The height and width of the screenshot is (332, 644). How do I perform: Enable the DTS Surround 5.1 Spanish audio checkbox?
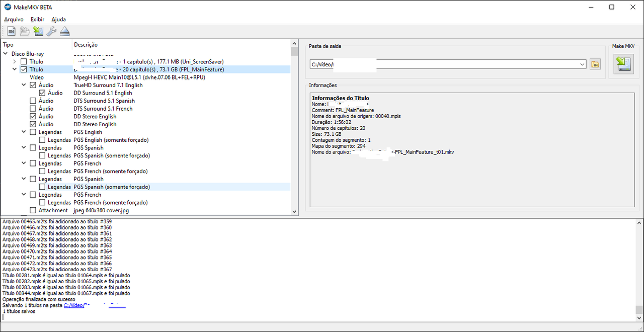tap(33, 101)
